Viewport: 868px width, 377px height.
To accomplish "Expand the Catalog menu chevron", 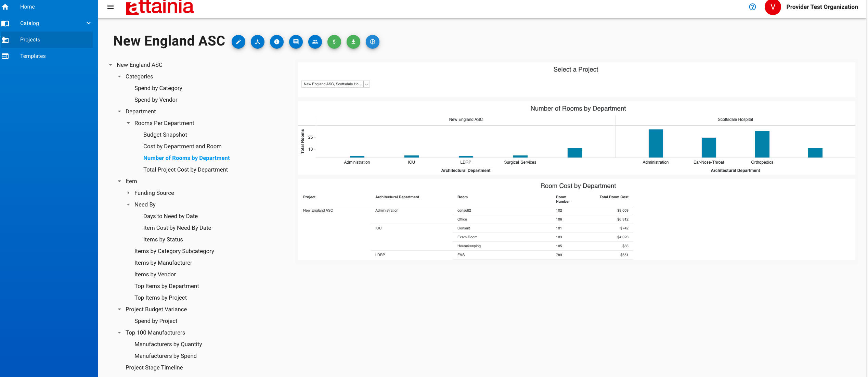I will pos(89,23).
